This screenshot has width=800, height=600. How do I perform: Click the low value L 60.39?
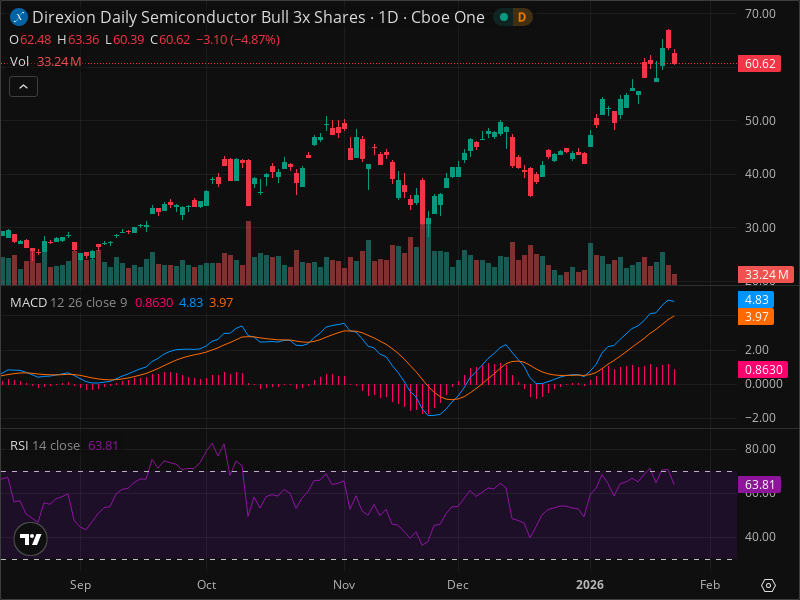pyautogui.click(x=124, y=40)
